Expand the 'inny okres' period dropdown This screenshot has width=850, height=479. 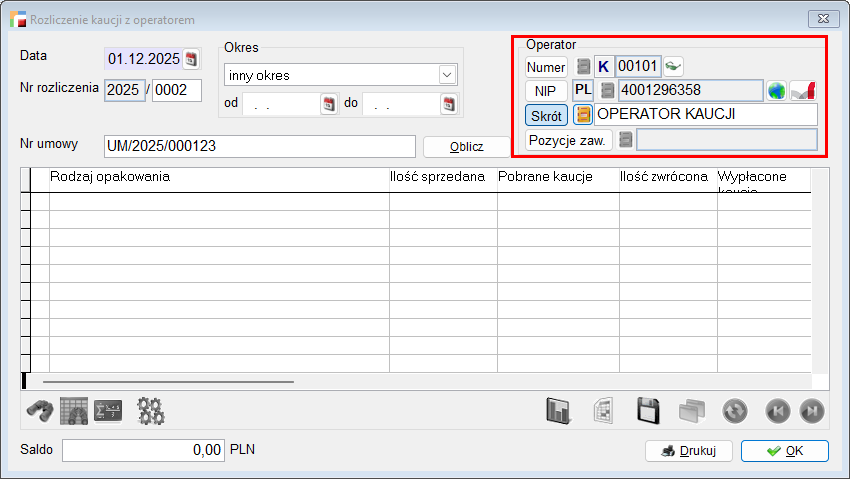point(445,75)
